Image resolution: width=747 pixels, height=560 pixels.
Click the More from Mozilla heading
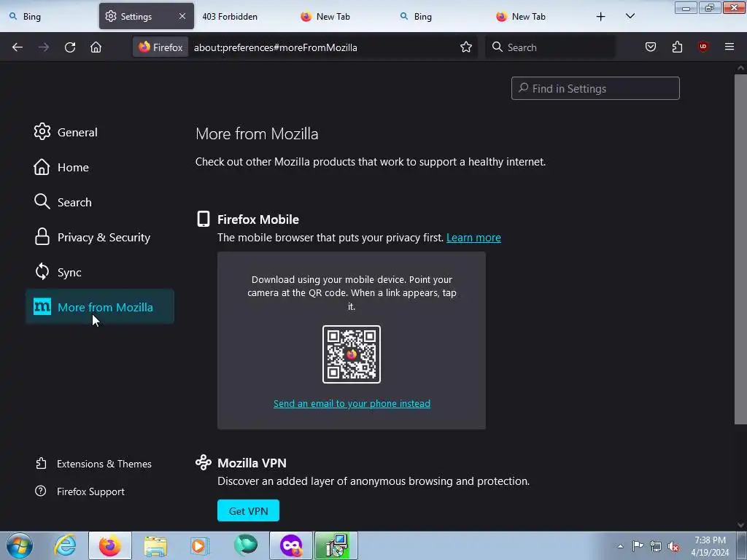coord(257,134)
